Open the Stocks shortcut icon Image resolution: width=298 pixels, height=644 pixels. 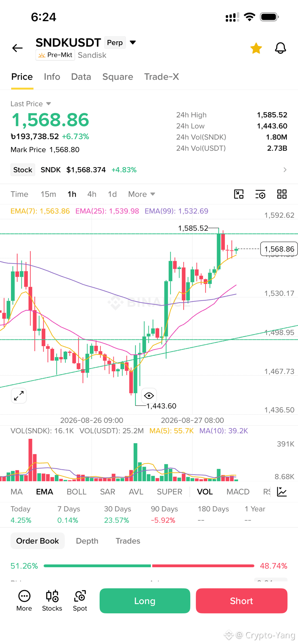tap(52, 601)
